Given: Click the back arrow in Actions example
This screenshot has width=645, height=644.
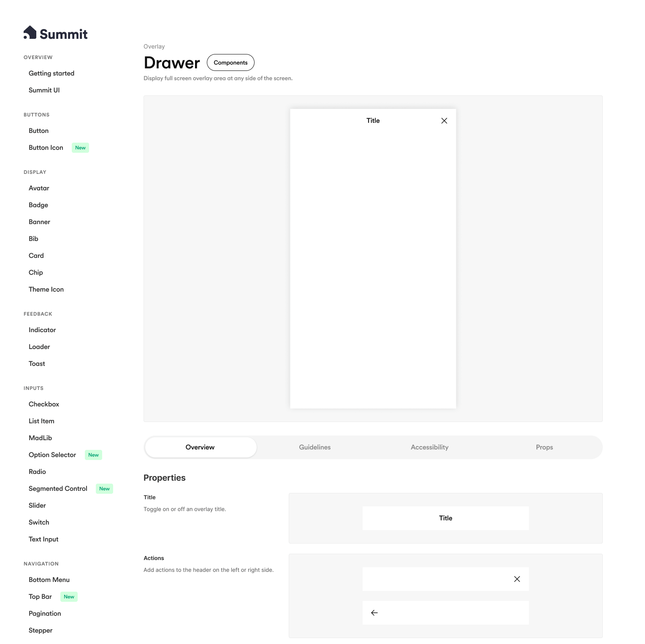Looking at the screenshot, I should (x=374, y=613).
